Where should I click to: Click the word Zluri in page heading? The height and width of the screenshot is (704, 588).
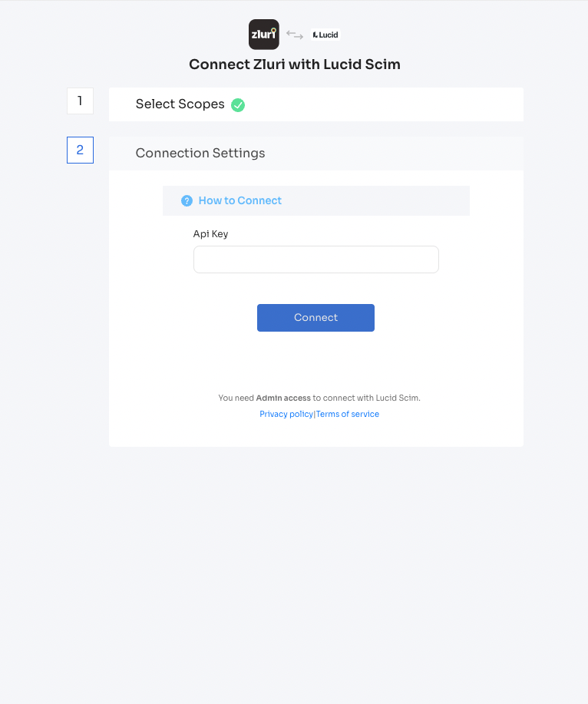(269, 64)
